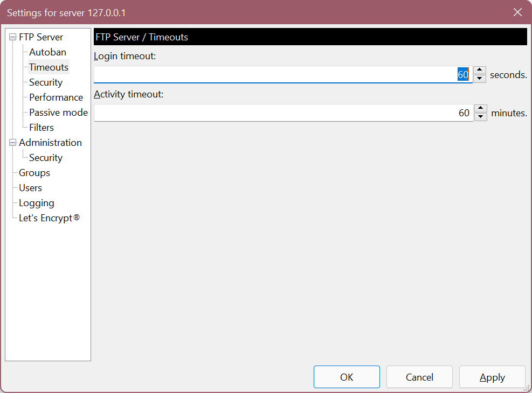Increase the Login timeout with the up arrow
This screenshot has width=532, height=393.
tap(479, 71)
